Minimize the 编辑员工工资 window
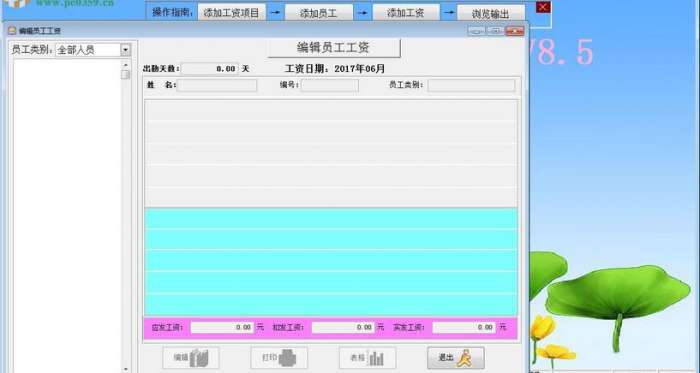700x373 pixels. (x=476, y=31)
